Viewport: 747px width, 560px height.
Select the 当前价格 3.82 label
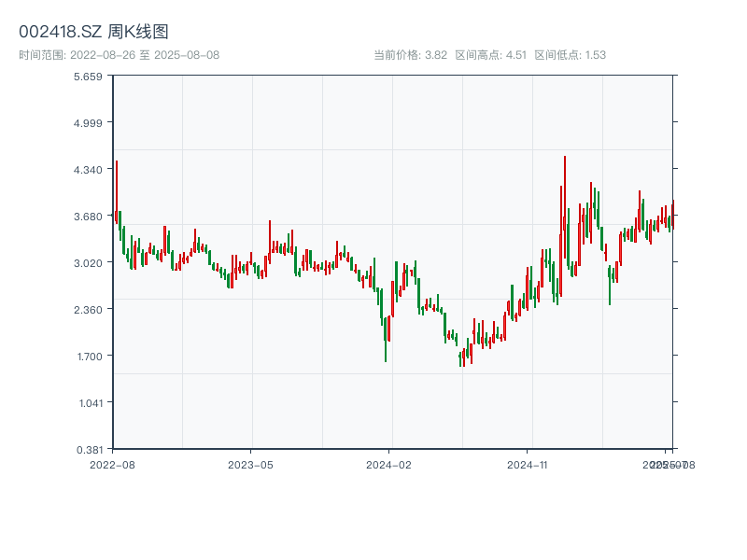click(410, 55)
